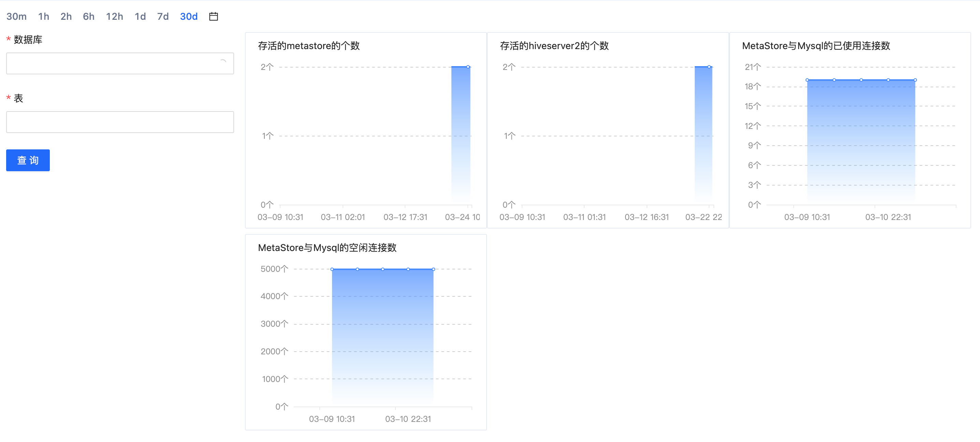
Task: Open the 数据库 dropdown selector
Action: 114,63
